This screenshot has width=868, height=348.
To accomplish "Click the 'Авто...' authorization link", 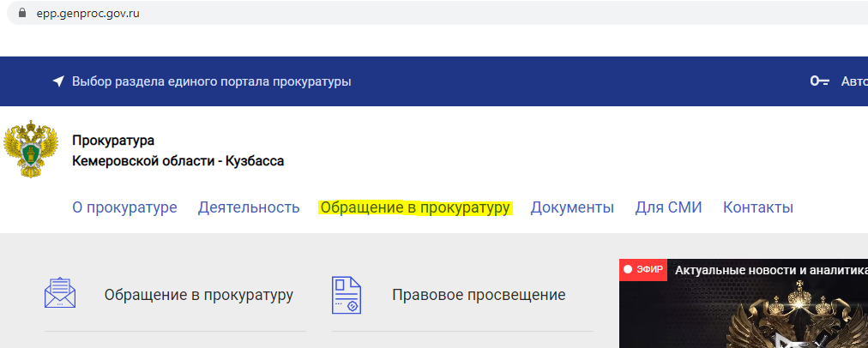I will point(854,82).
